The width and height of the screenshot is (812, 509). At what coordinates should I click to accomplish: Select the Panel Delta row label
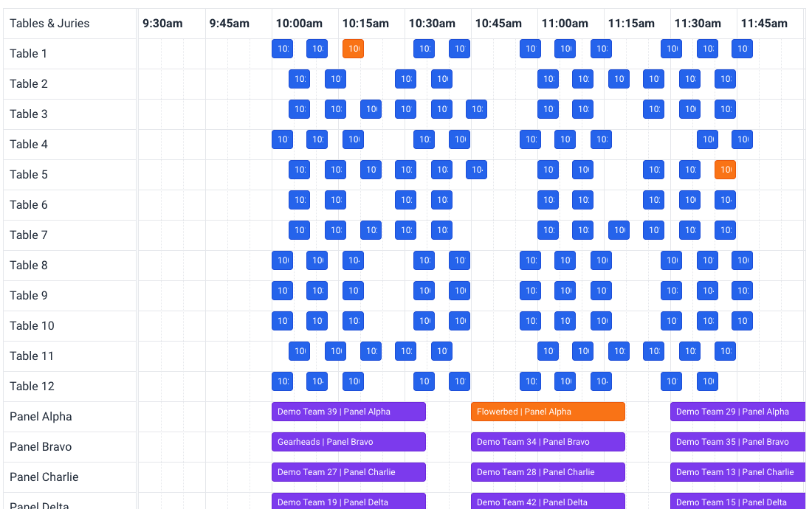click(x=39, y=505)
